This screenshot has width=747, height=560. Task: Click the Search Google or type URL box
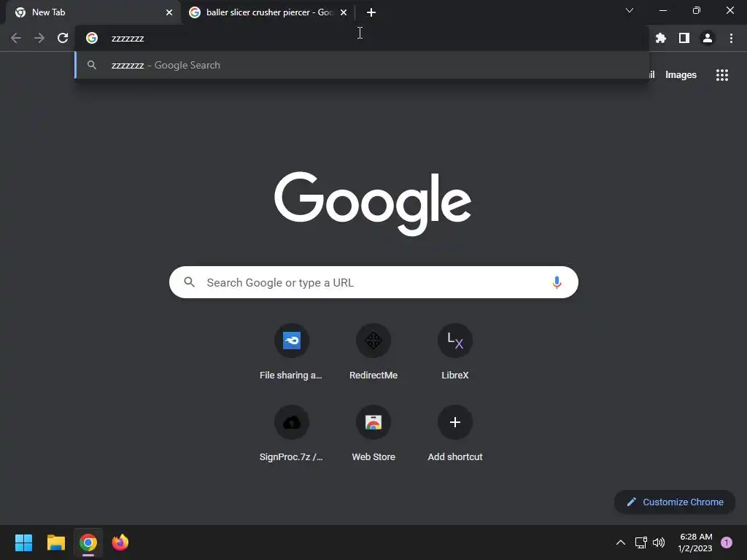(374, 282)
